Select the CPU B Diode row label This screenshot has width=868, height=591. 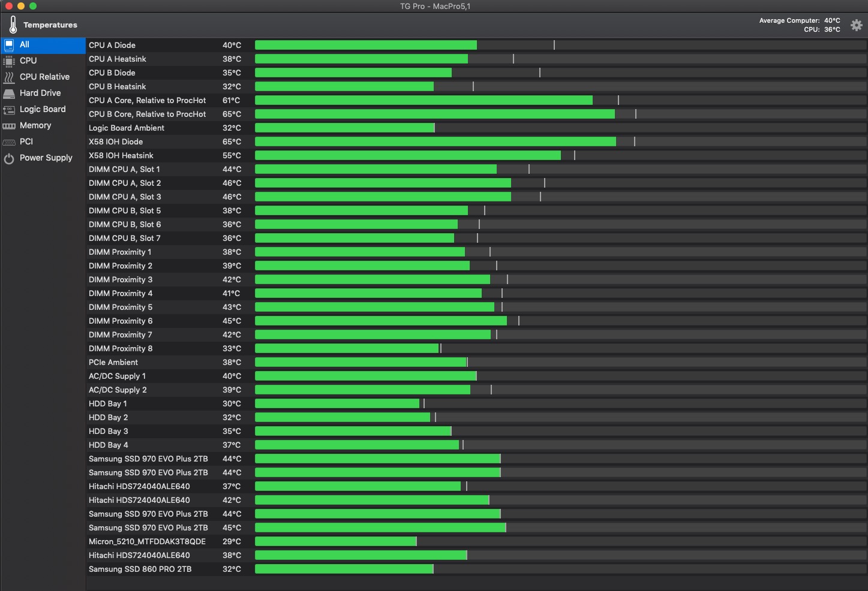pos(112,73)
